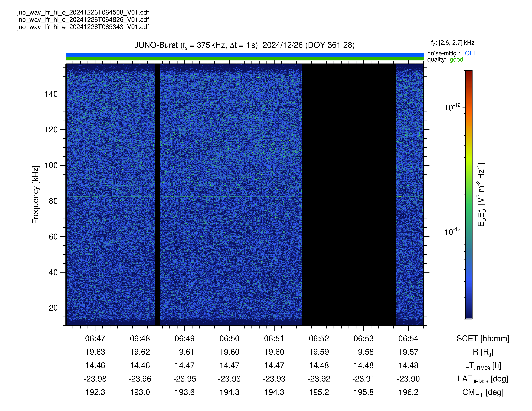Click the green quality status bar
This screenshot has width=532, height=411.
tap(245, 59)
